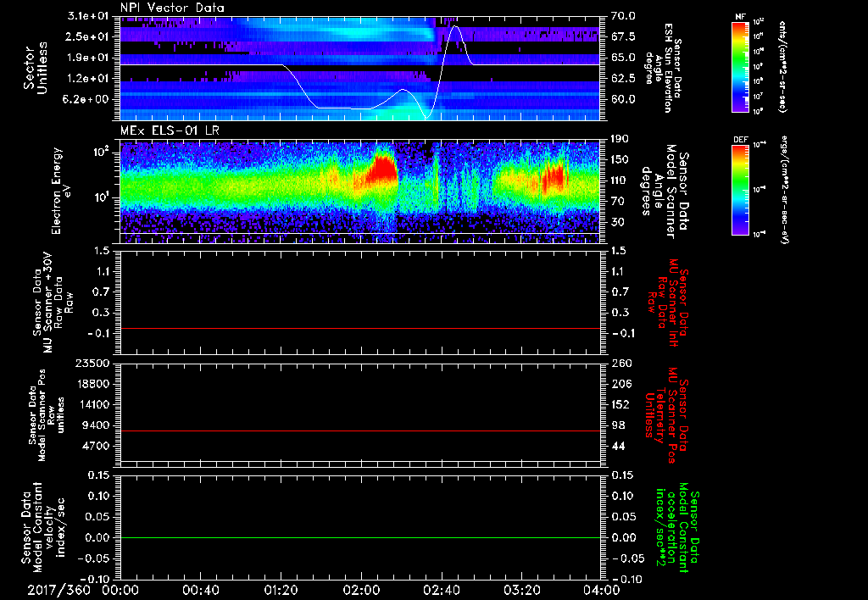868x600 pixels.
Task: Click the 'NF' label above the color bar
Action: click(741, 17)
